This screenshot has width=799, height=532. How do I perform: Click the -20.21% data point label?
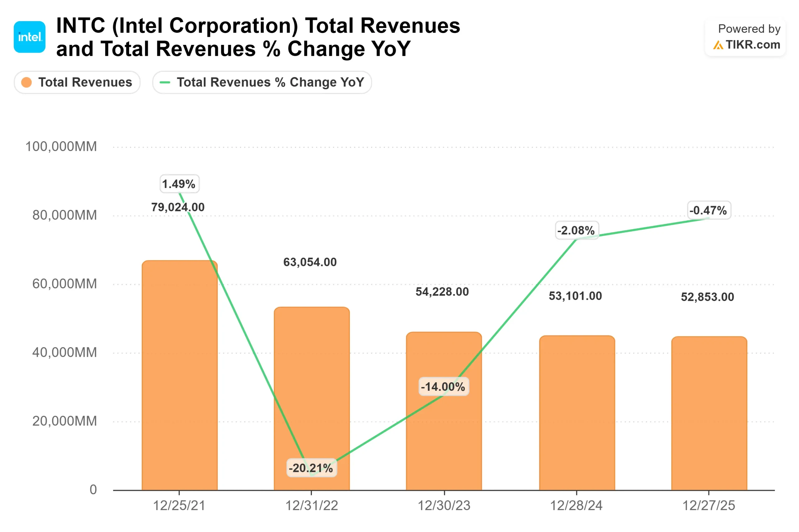[x=311, y=468]
